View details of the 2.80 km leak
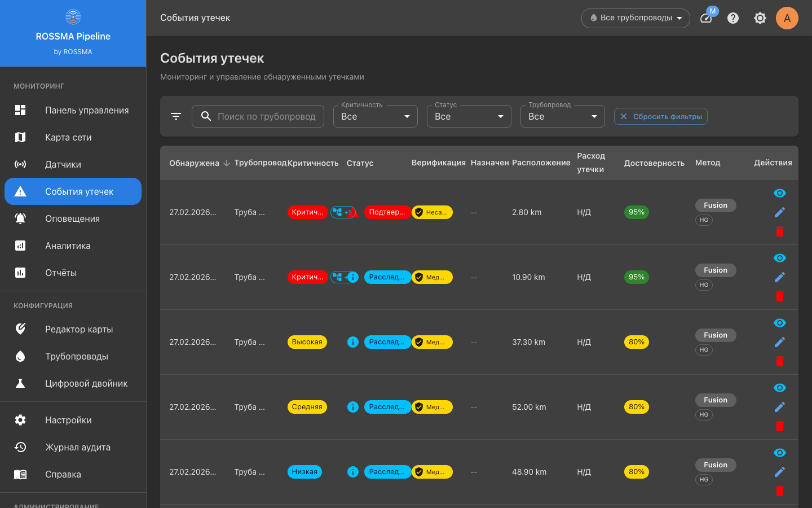The width and height of the screenshot is (812, 508). pos(780,193)
